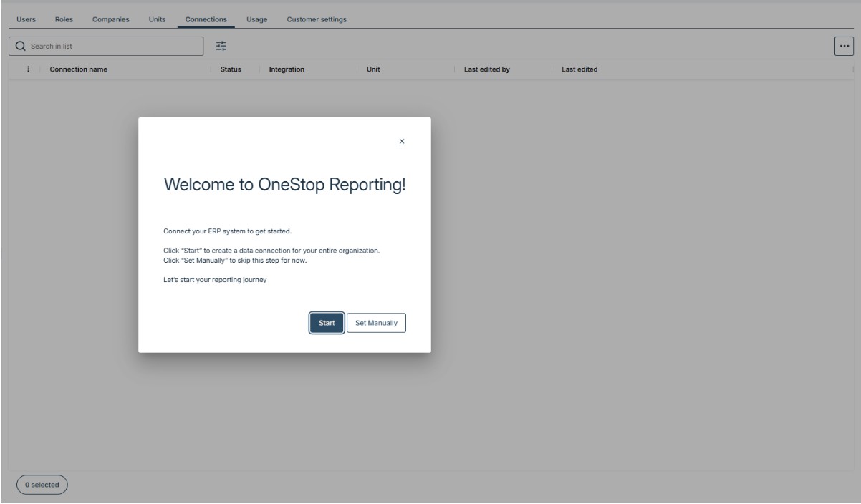Open the three-dot more options menu
The width and height of the screenshot is (861, 504).
(x=843, y=46)
